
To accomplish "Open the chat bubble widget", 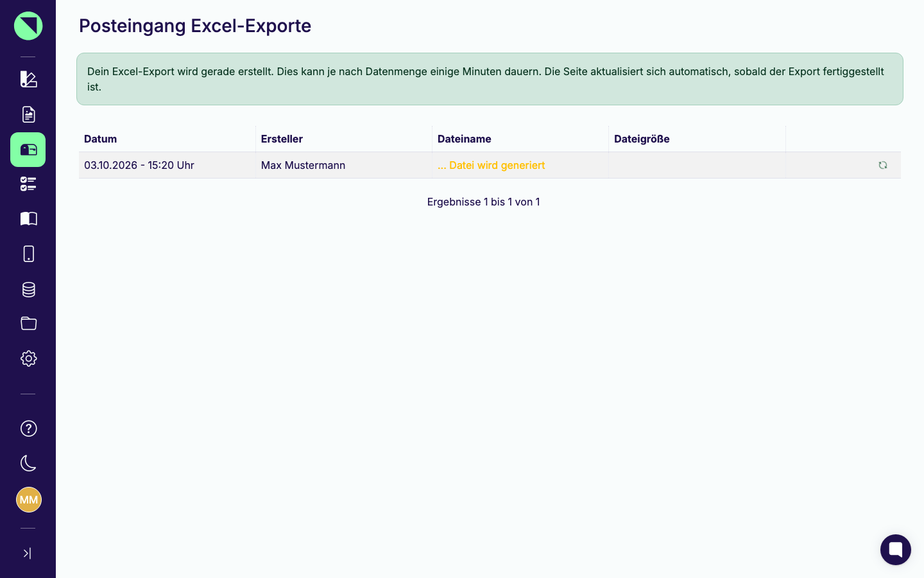I will [x=896, y=550].
